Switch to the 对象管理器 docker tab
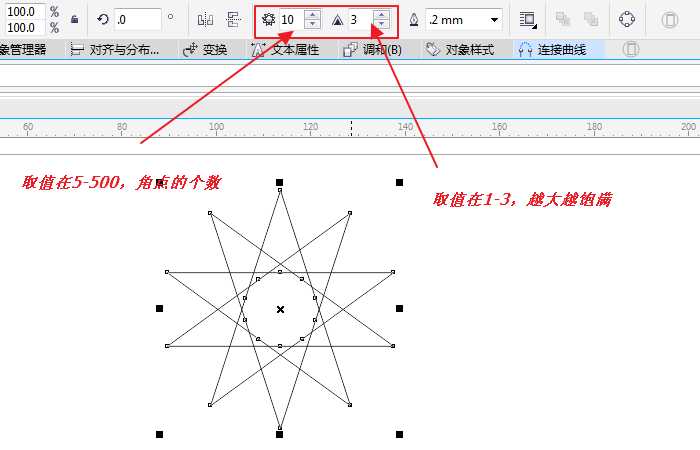This screenshot has height=450, width=700. [23, 49]
